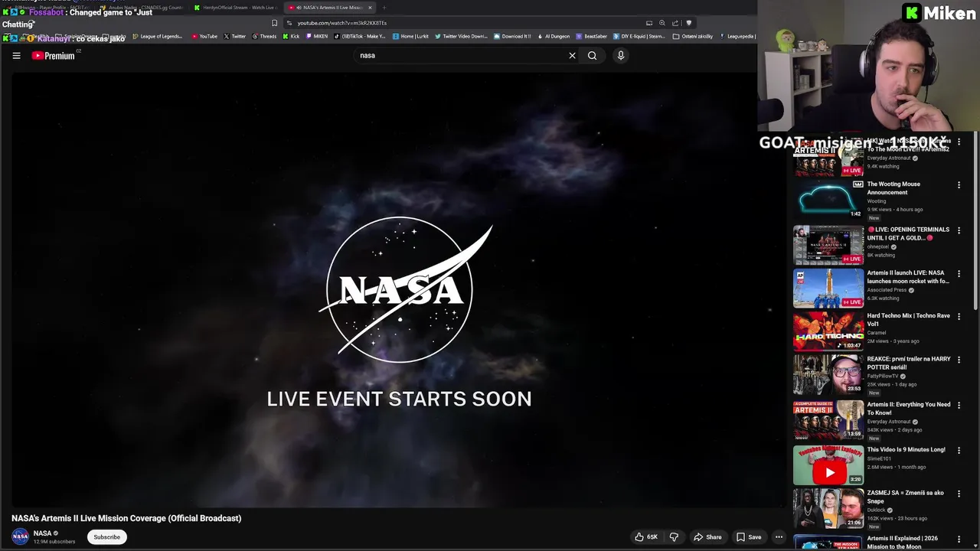Viewport: 980px width, 551px height.
Task: Click the recommendations sidebar scrollbar
Action: (976, 222)
